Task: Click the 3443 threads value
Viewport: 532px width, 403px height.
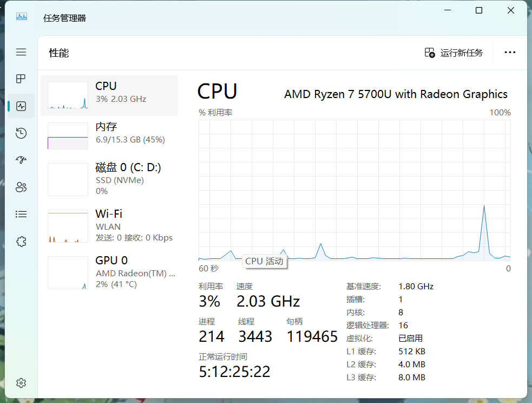Action: (x=255, y=336)
